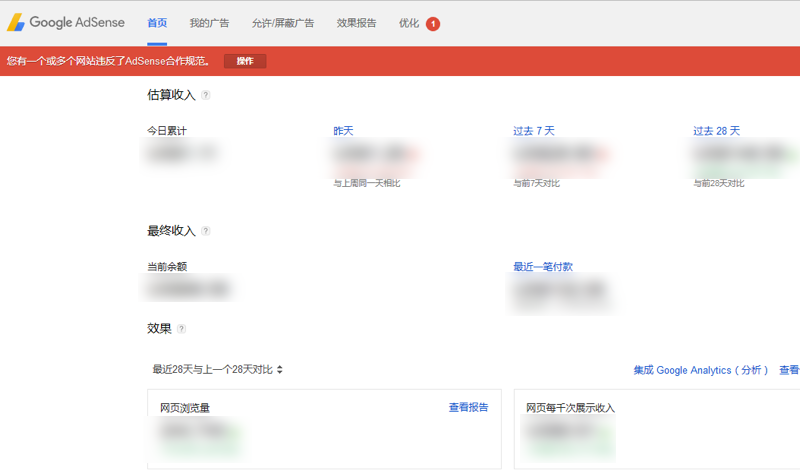Image resolution: width=800 pixels, height=474 pixels.
Task: Switch to 我的广告 tab
Action: [x=209, y=23]
